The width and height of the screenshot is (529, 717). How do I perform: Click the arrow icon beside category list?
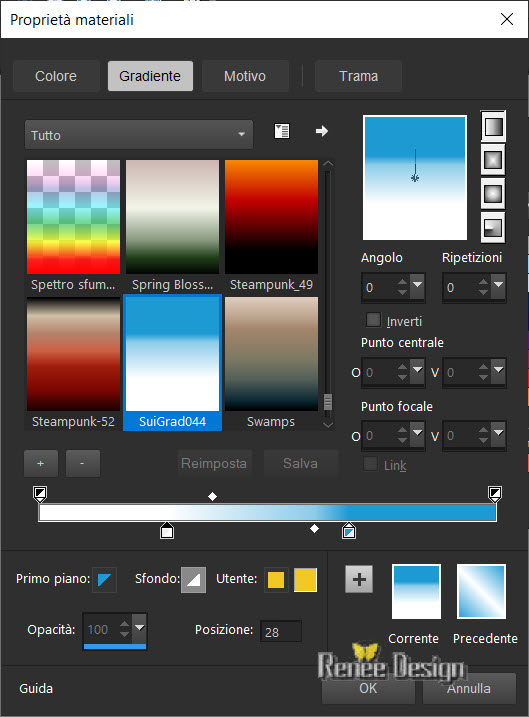(x=322, y=131)
